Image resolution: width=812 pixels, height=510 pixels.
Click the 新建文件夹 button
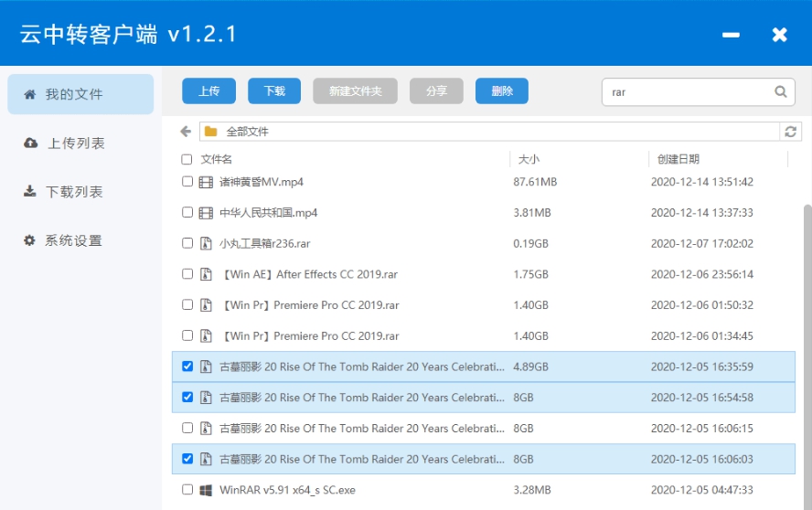[x=355, y=91]
